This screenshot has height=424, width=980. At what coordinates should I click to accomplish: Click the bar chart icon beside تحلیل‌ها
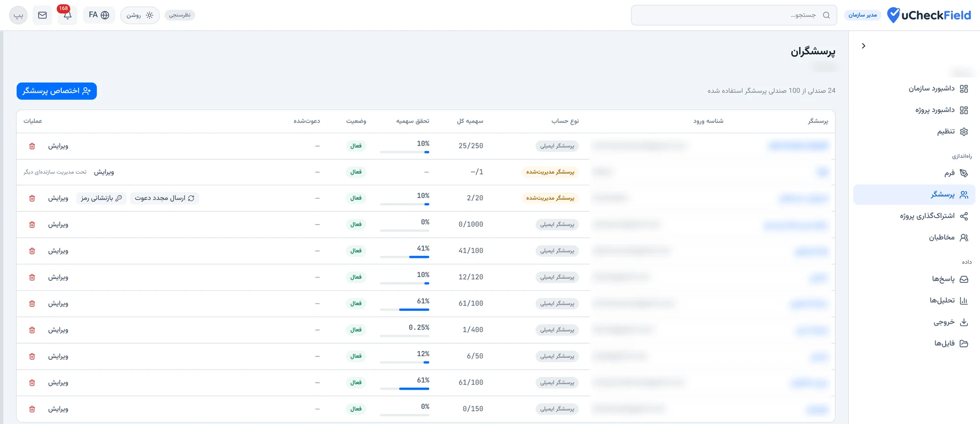coord(964,300)
